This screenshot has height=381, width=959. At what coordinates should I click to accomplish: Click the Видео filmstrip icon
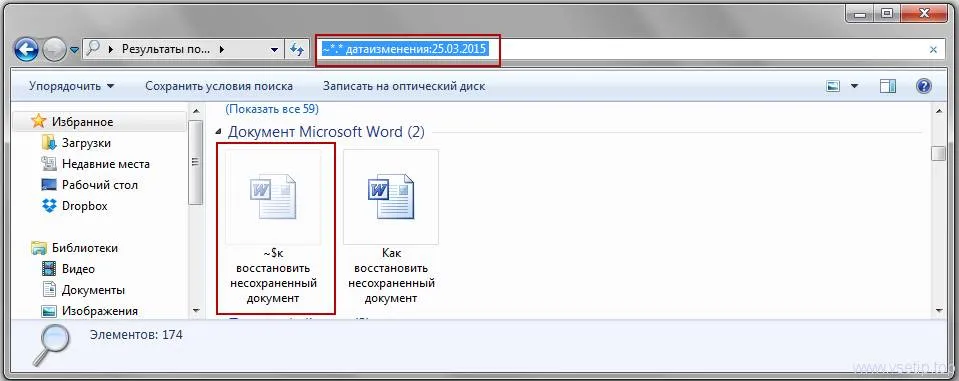point(49,268)
